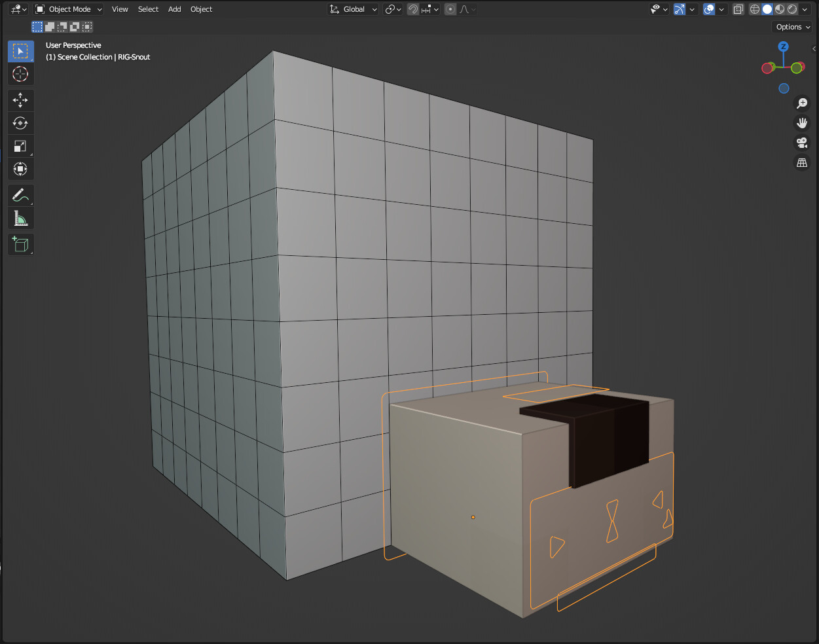
Task: Switch to camera view icon
Action: click(801, 143)
